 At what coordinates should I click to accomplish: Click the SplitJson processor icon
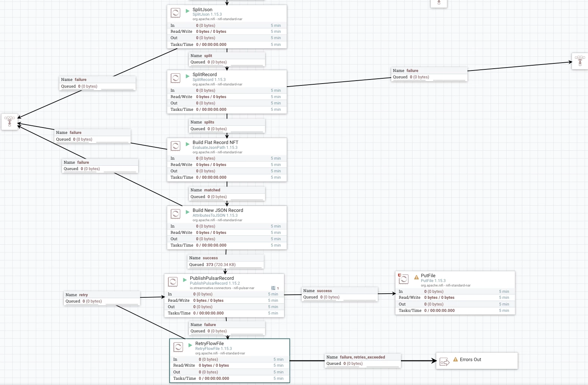(175, 13)
